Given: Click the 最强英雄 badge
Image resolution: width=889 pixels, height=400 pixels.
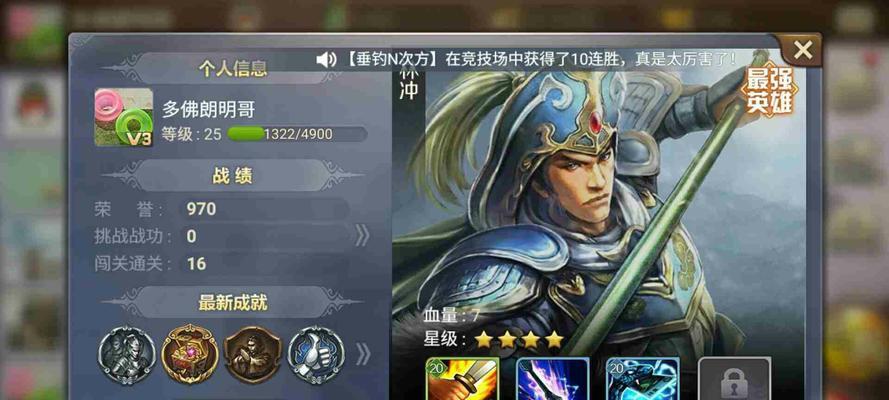Looking at the screenshot, I should [x=769, y=92].
